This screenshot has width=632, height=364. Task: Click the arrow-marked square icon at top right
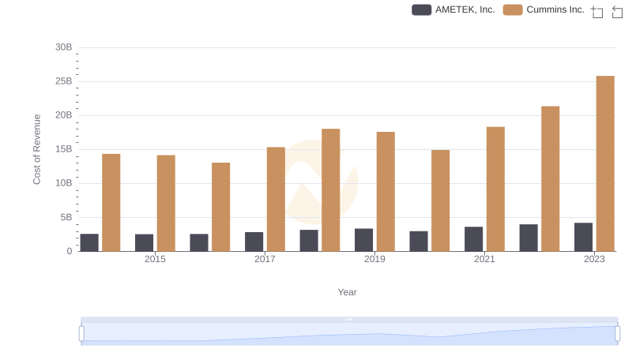pyautogui.click(x=617, y=12)
